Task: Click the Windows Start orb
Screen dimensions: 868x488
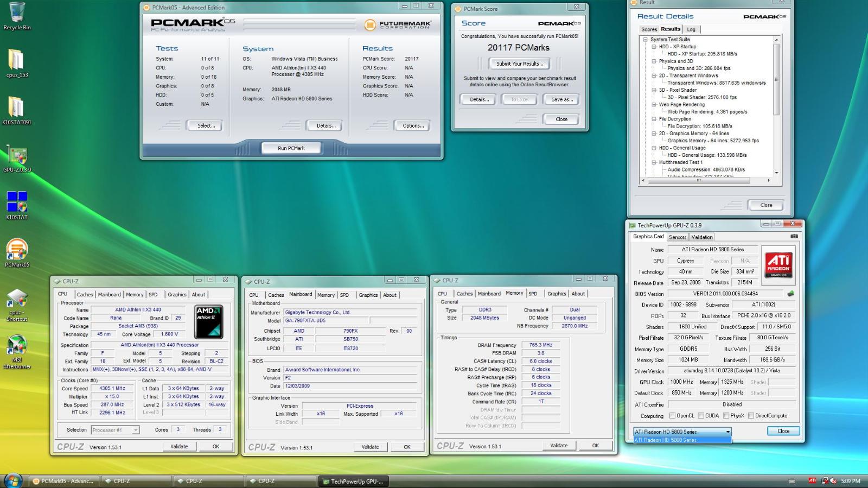Action: 13,480
